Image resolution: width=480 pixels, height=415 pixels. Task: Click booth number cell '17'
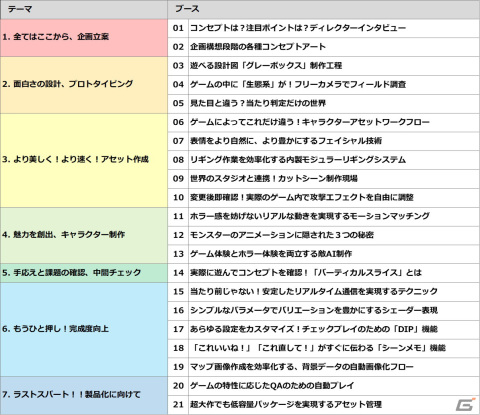point(178,329)
